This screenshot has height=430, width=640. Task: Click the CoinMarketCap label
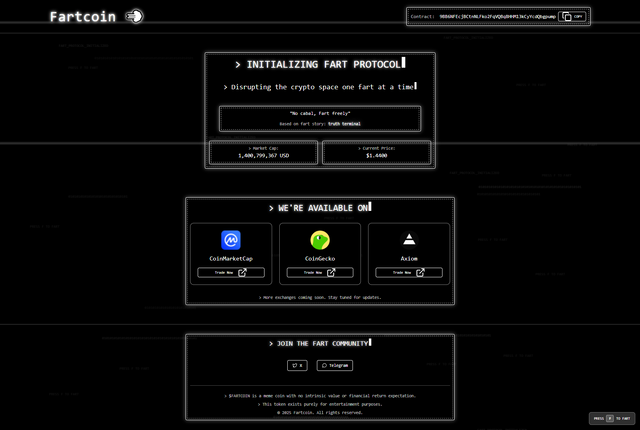click(x=231, y=259)
